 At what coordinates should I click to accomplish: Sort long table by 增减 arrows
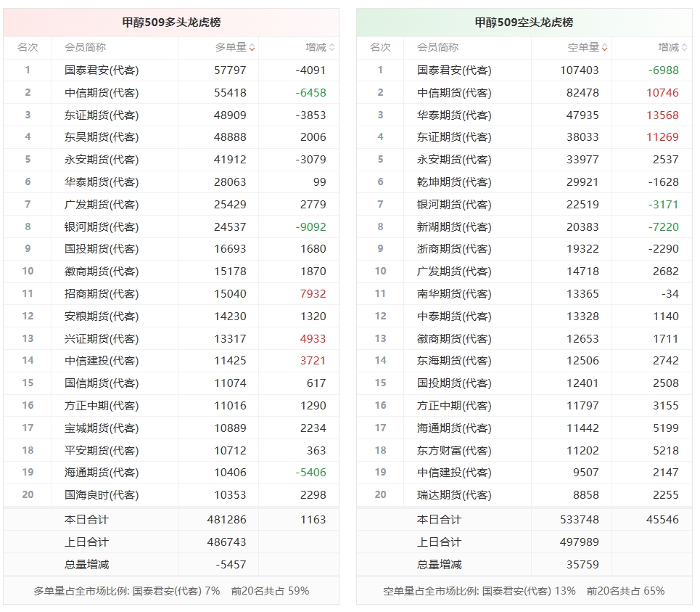click(x=332, y=47)
